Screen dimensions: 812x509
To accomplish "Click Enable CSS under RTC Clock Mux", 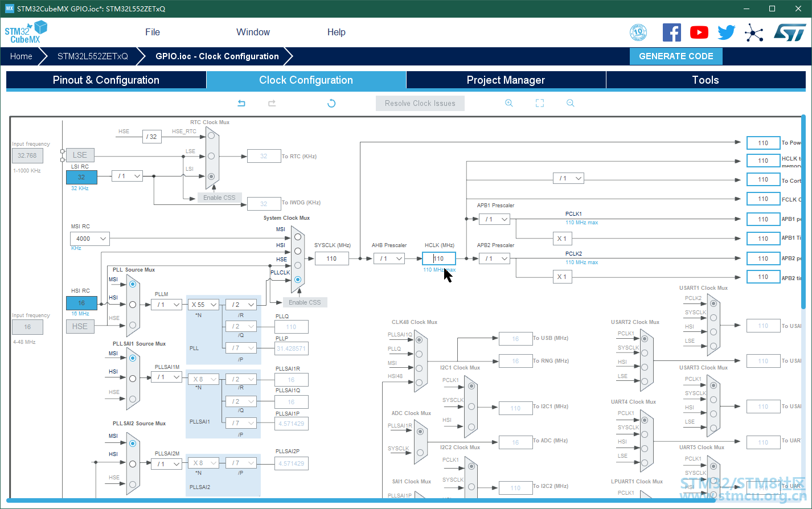I will tap(219, 198).
